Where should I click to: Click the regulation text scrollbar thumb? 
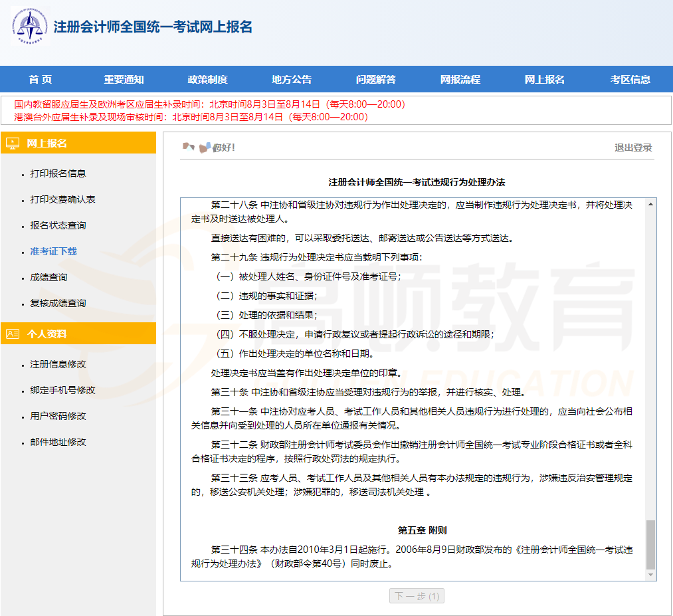[x=650, y=544]
